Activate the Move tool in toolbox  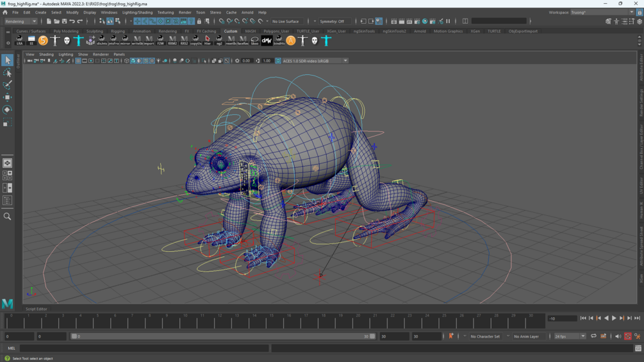pos(7,97)
